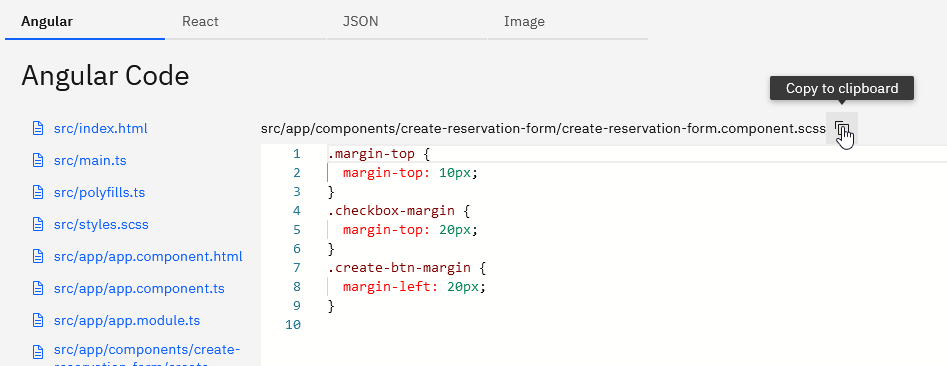Switch to the Angular tab
The width and height of the screenshot is (947, 366).
coord(85,22)
